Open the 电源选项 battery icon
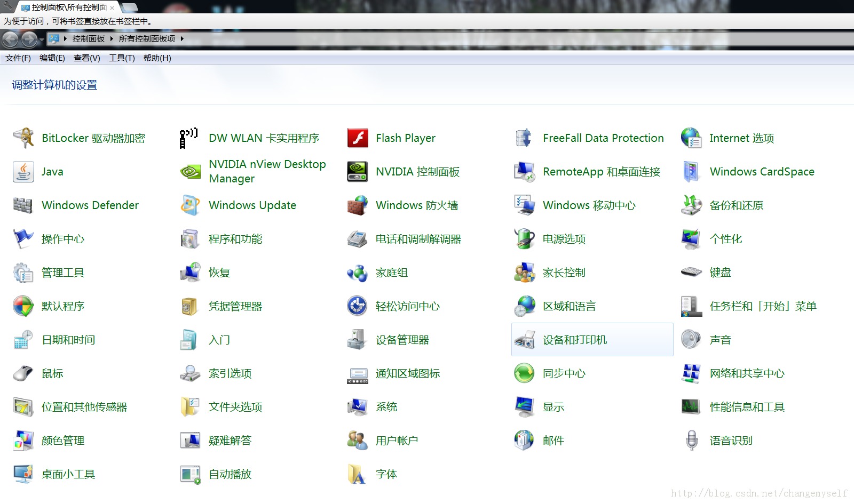Viewport: 854px width, 504px height. [x=524, y=239]
